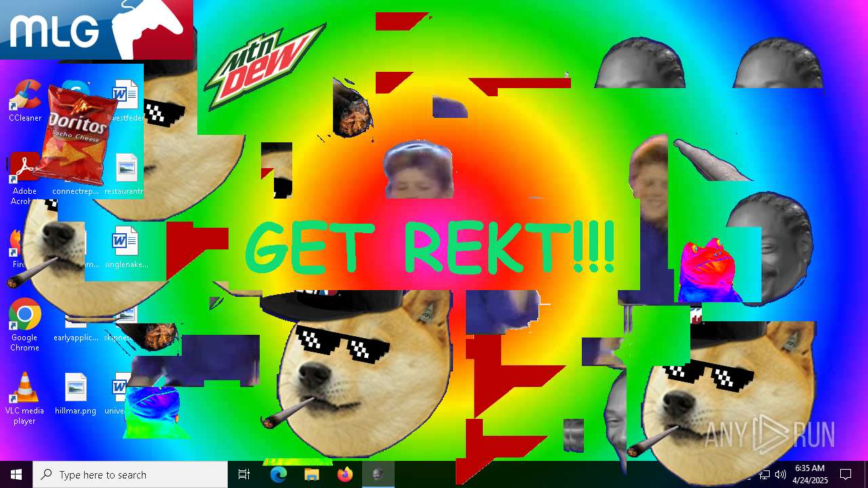This screenshot has height=488, width=868.
Task: Launch Firefox from the taskbar
Action: (x=345, y=474)
